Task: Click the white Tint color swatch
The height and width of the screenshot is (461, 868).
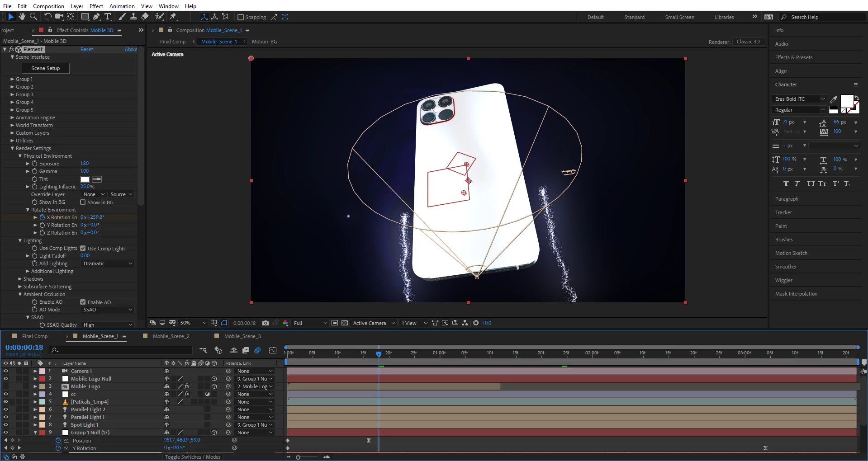Action: click(x=85, y=179)
